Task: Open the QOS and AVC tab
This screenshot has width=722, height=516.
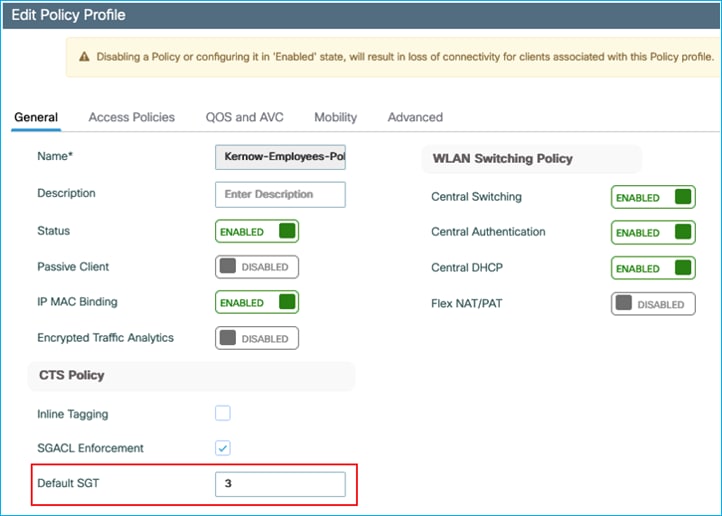Action: click(x=245, y=117)
